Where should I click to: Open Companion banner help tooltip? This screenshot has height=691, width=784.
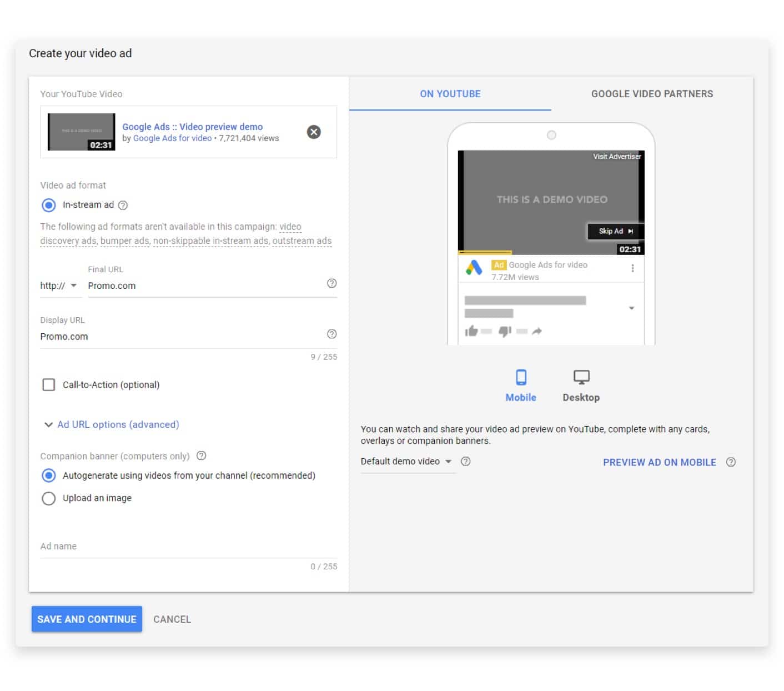pyautogui.click(x=201, y=455)
